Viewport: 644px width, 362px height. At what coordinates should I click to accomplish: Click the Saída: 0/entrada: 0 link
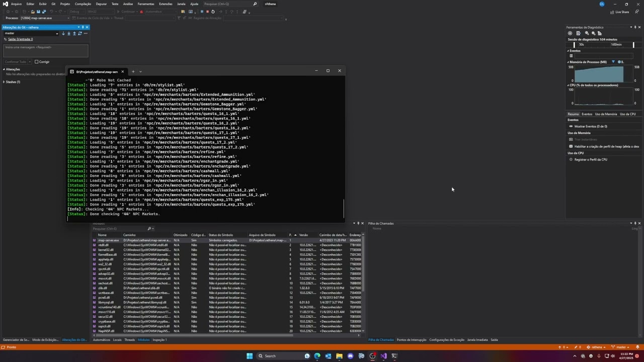(20, 39)
